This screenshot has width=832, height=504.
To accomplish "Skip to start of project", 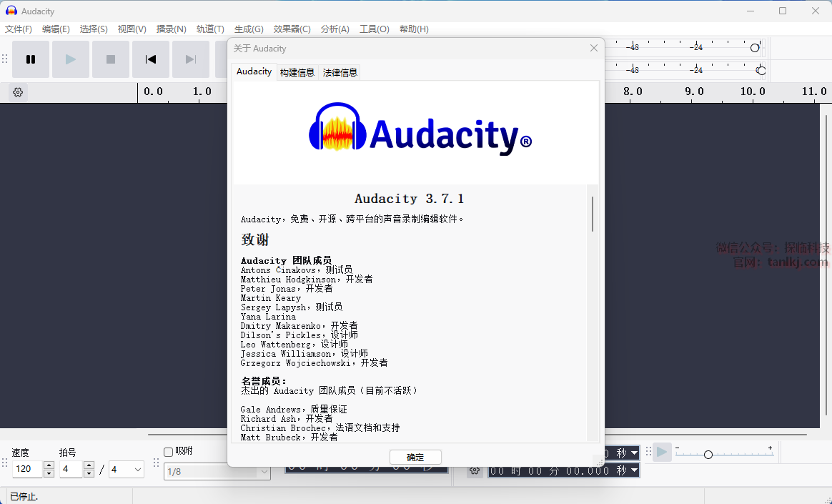I will coord(151,59).
